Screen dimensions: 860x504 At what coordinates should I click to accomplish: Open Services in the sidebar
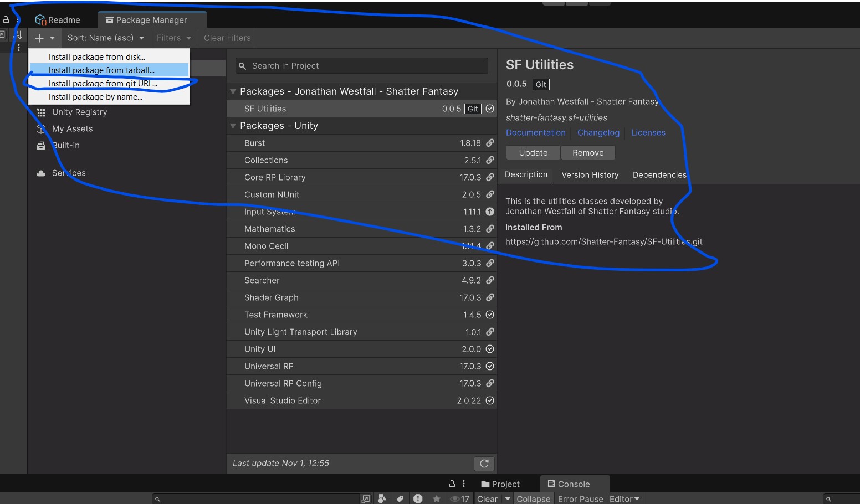pyautogui.click(x=69, y=173)
